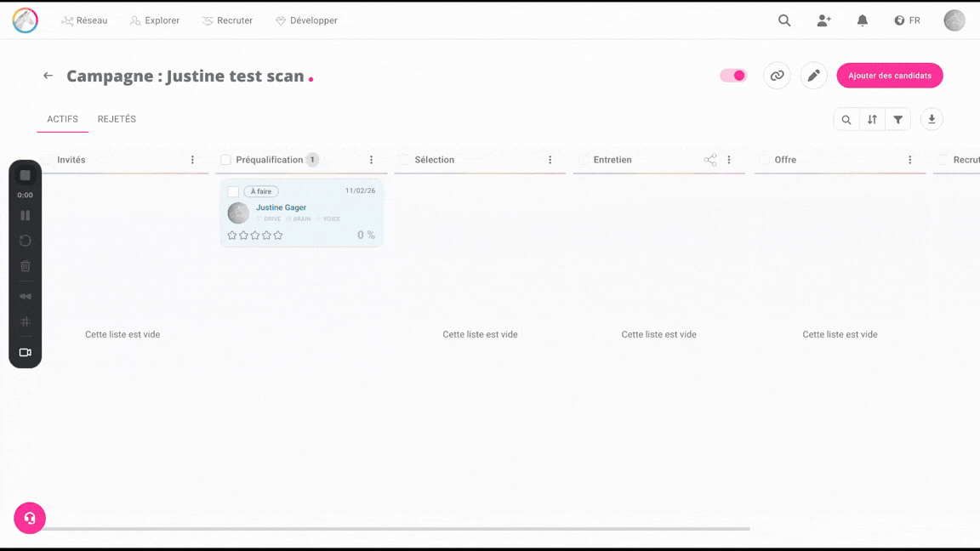Click the back arrow beside campaign title
This screenshot has width=980, height=551.
(48, 76)
